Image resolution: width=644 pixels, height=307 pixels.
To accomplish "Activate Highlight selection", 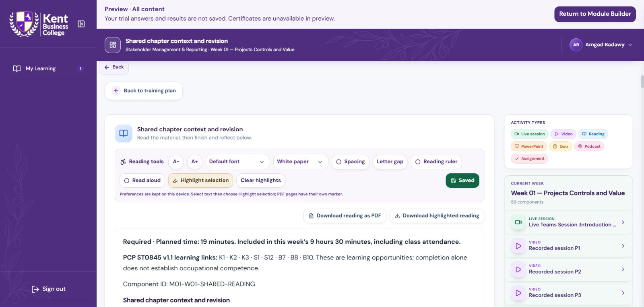I will click(201, 180).
